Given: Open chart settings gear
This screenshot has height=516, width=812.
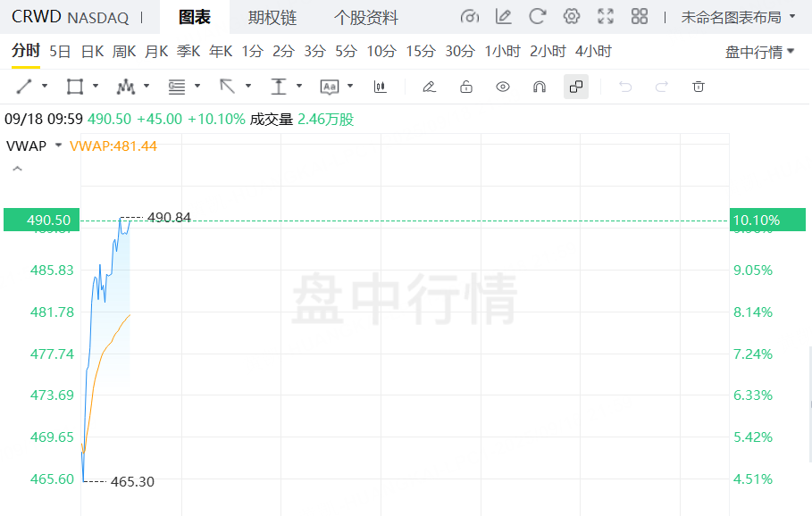Looking at the screenshot, I should pyautogui.click(x=571, y=17).
